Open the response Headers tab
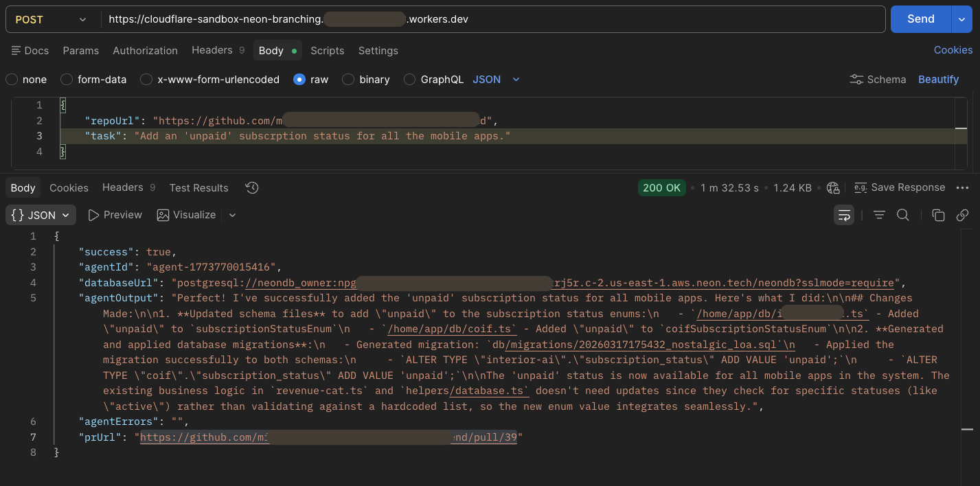This screenshot has height=486, width=980. [x=128, y=187]
